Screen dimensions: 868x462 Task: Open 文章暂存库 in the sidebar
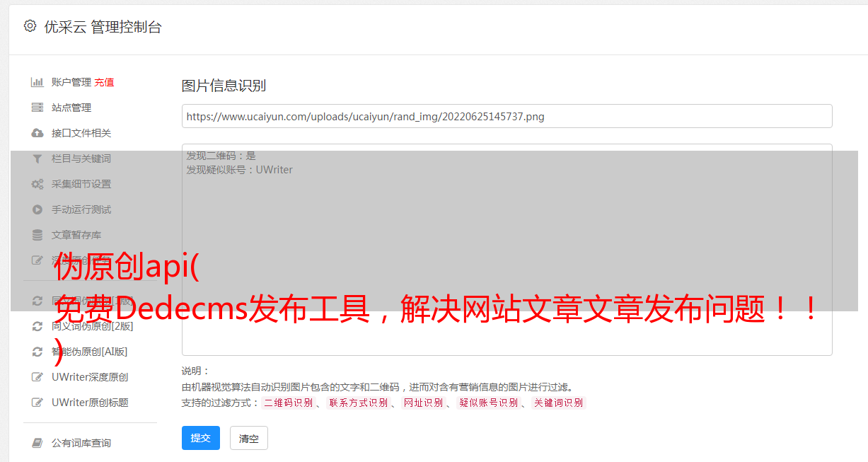pos(76,235)
